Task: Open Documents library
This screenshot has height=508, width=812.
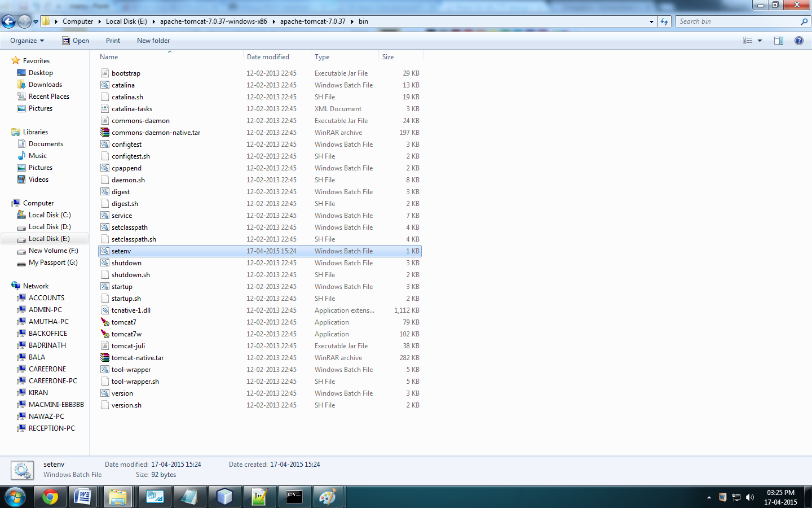Action: (x=46, y=144)
